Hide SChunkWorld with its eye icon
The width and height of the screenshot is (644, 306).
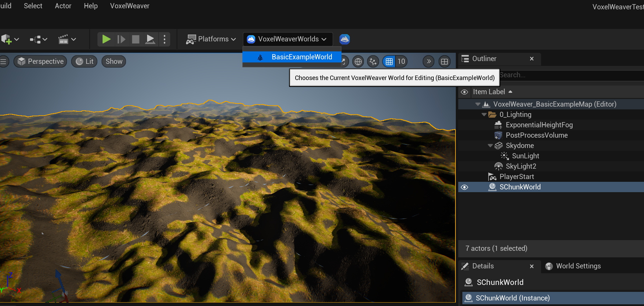pos(464,187)
